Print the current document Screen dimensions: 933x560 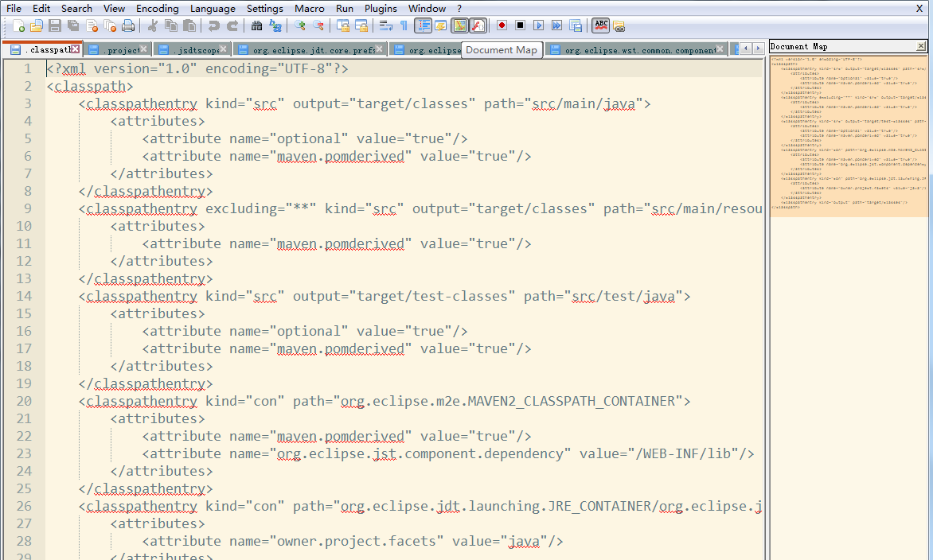(x=127, y=25)
